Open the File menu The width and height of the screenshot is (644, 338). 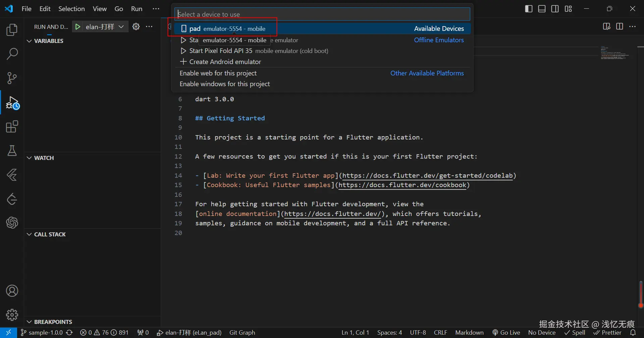click(26, 9)
